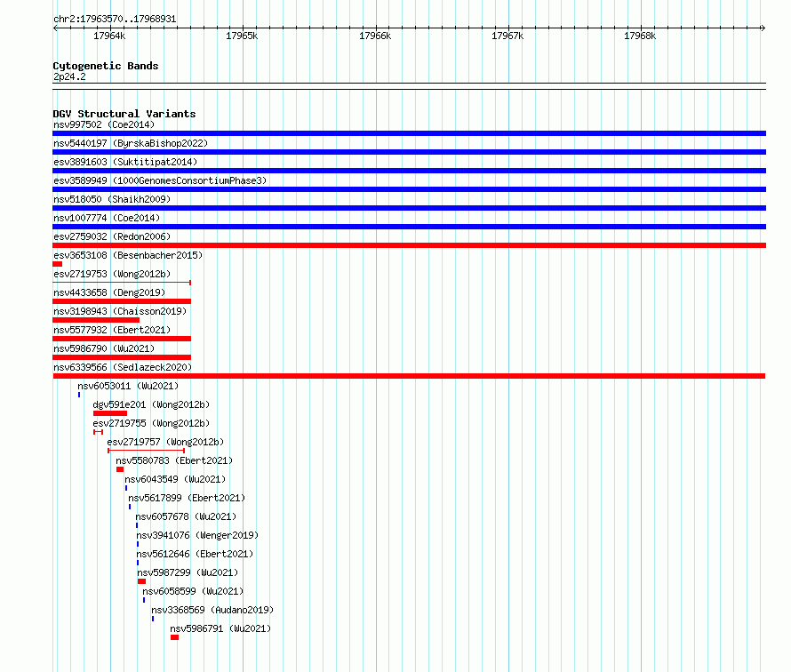Click the 17967k ruler tick label
Viewport: 791px width, 672px height.
click(x=507, y=36)
